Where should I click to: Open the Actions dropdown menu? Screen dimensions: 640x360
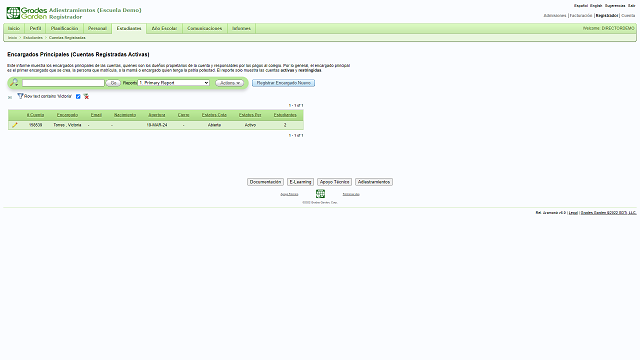tap(229, 83)
